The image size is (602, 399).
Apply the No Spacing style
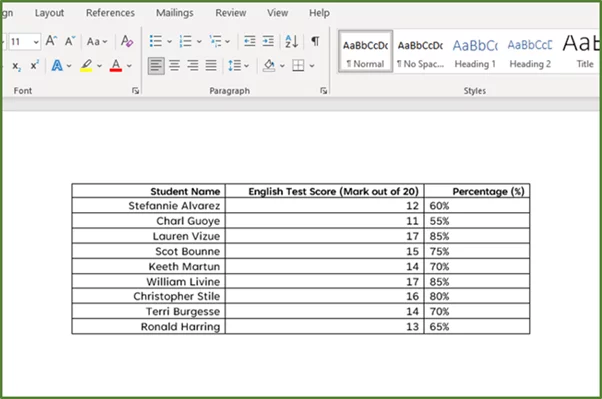[420, 51]
